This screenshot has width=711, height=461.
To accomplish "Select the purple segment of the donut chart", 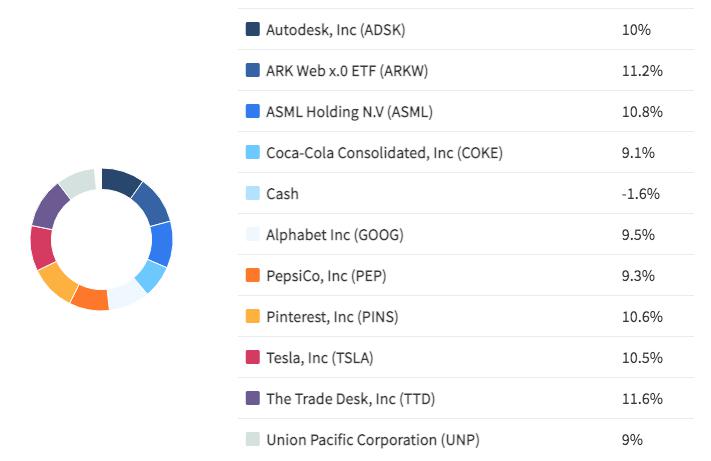I will pyautogui.click(x=49, y=207).
